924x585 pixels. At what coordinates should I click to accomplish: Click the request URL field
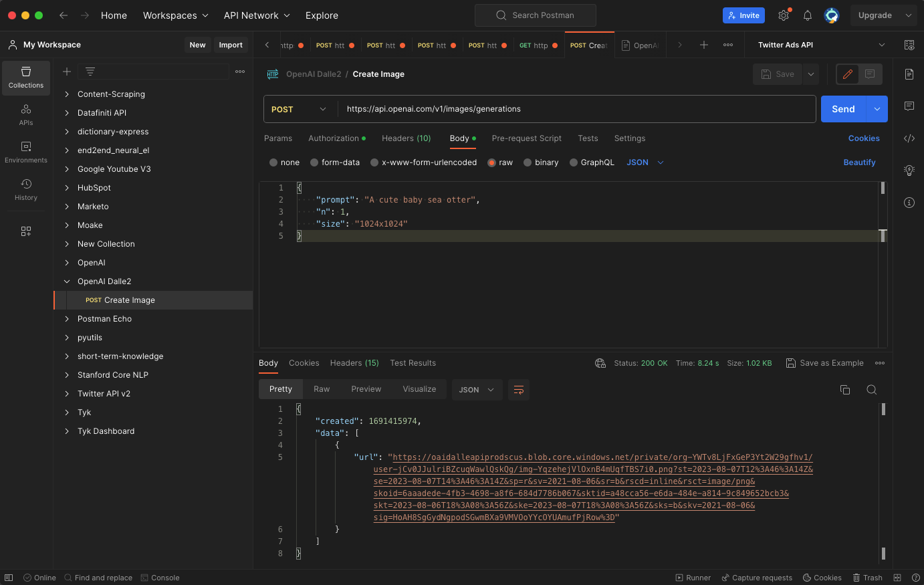[x=576, y=109]
